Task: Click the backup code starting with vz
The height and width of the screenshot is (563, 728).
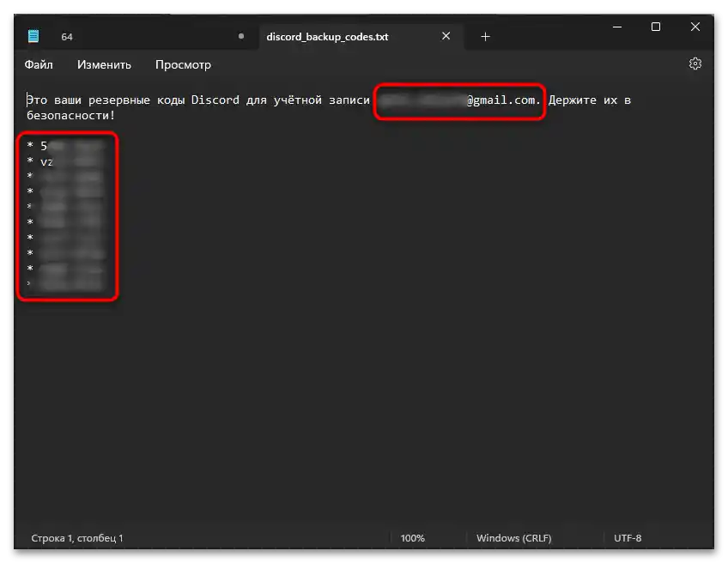Action: [71, 161]
